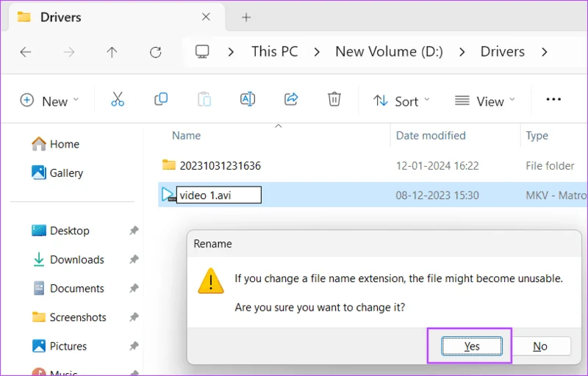Unpin Desktop using its pin icon
The height and width of the screenshot is (376, 588).
134,231
